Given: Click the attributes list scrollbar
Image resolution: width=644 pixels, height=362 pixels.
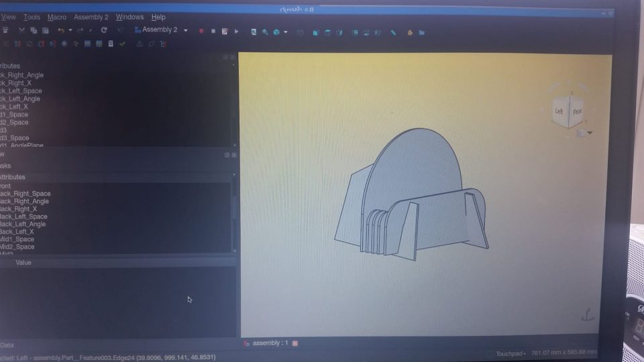Looking at the screenshot, I should (233, 213).
